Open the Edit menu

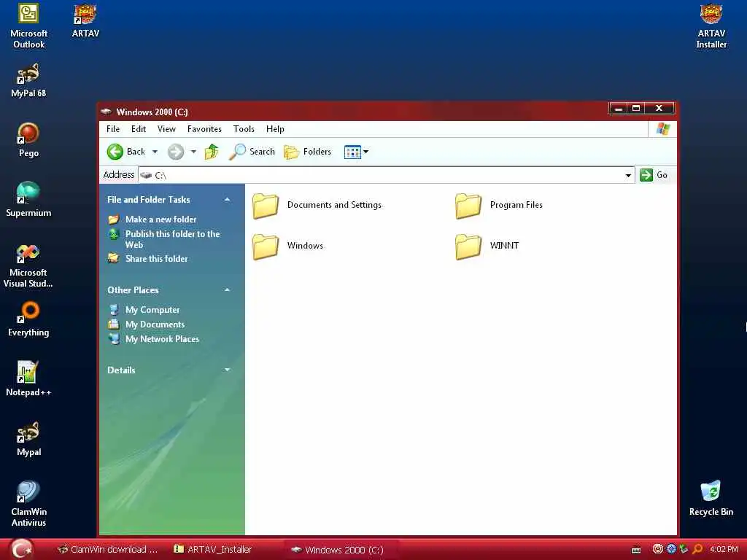[139, 129]
